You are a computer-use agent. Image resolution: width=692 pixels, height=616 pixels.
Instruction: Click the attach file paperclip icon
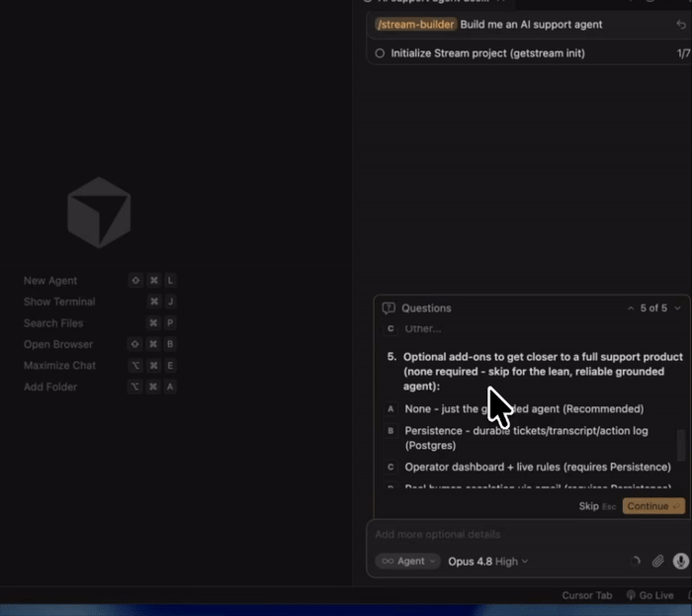[x=658, y=561]
